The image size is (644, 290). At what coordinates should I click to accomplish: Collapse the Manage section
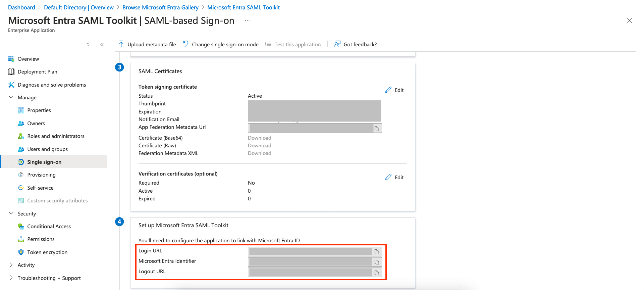pos(11,97)
